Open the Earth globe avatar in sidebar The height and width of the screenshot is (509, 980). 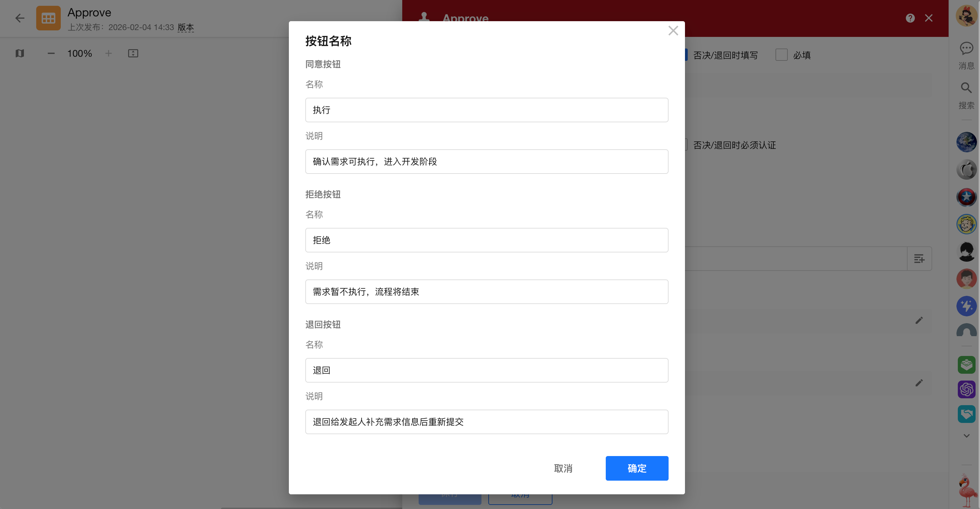click(x=966, y=142)
